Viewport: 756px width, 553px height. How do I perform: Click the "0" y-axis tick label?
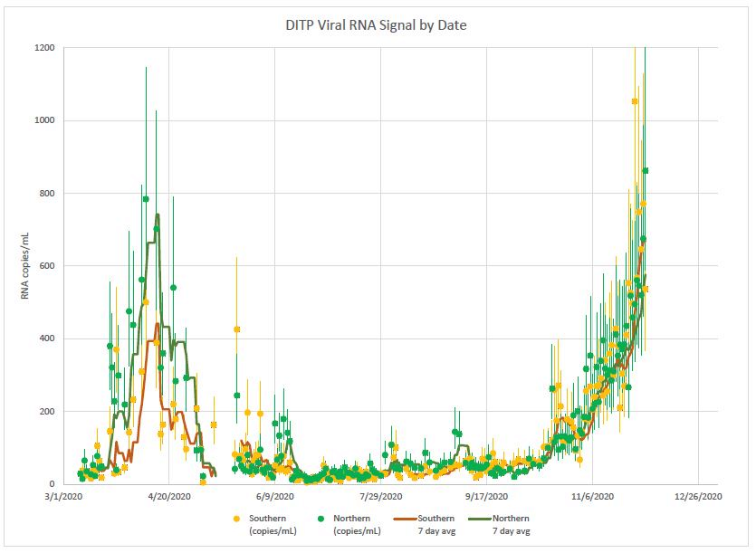click(x=53, y=484)
